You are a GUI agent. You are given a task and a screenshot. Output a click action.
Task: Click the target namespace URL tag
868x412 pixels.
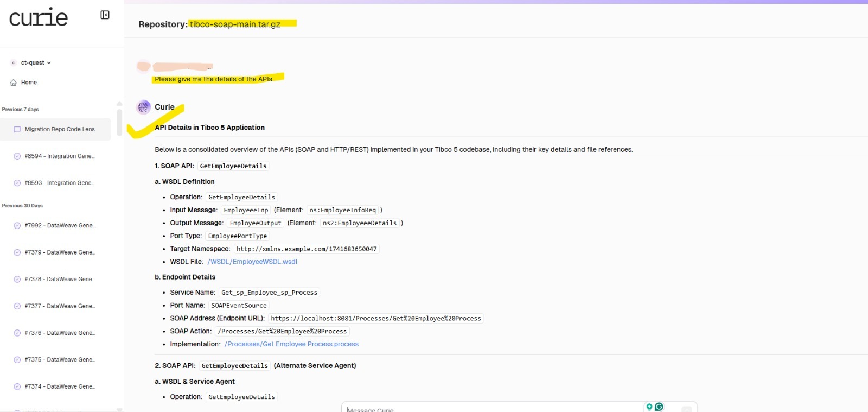pyautogui.click(x=307, y=249)
